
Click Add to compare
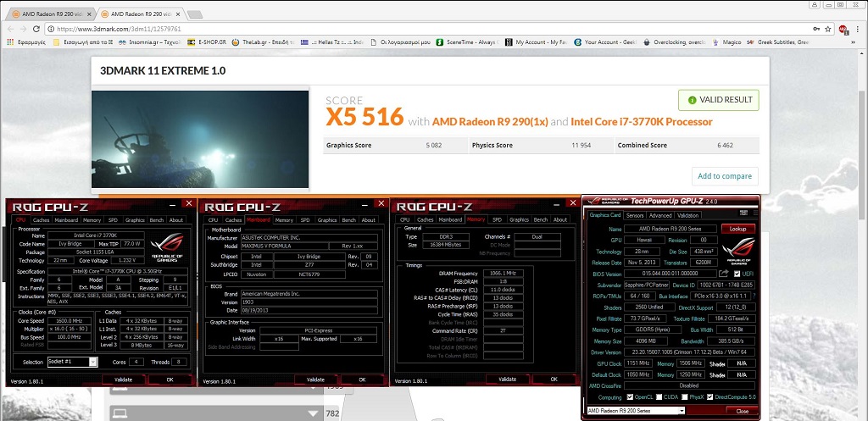725,176
